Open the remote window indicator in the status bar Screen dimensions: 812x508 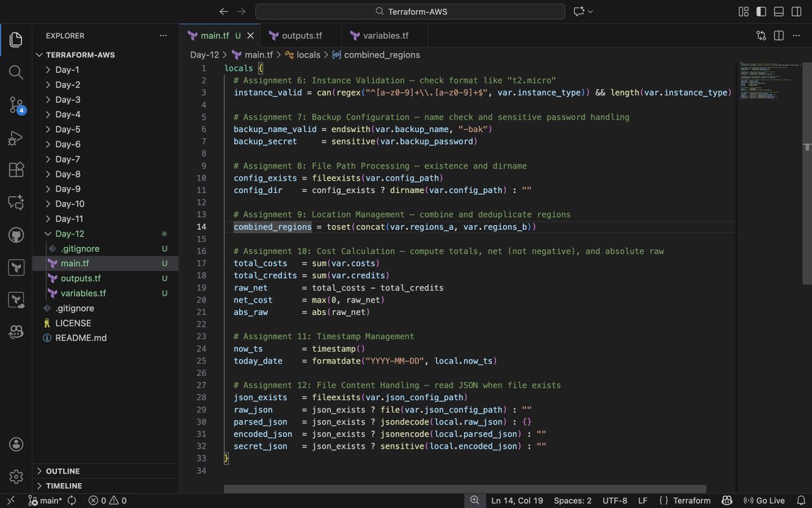pos(10,501)
